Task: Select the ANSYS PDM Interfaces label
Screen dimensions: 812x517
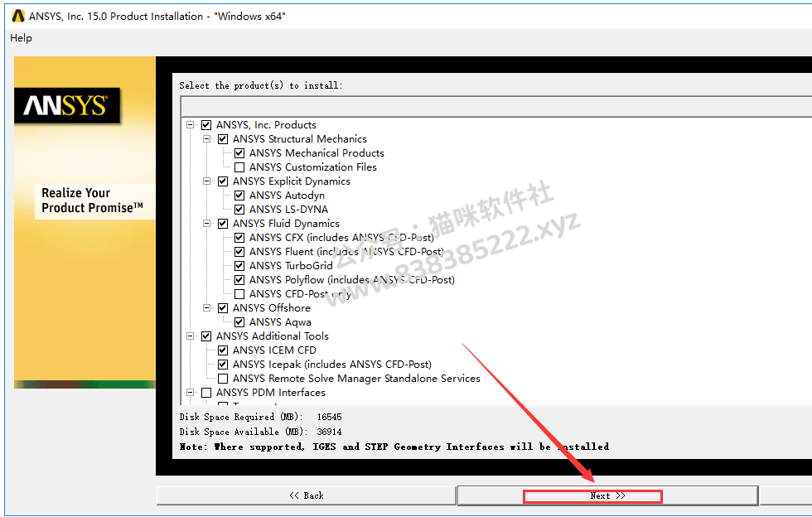Action: pyautogui.click(x=271, y=393)
